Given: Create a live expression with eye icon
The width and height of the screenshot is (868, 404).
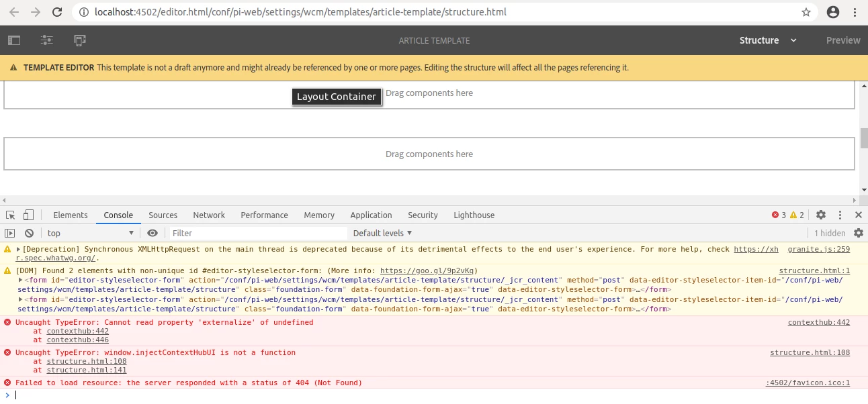Looking at the screenshot, I should pyautogui.click(x=153, y=233).
